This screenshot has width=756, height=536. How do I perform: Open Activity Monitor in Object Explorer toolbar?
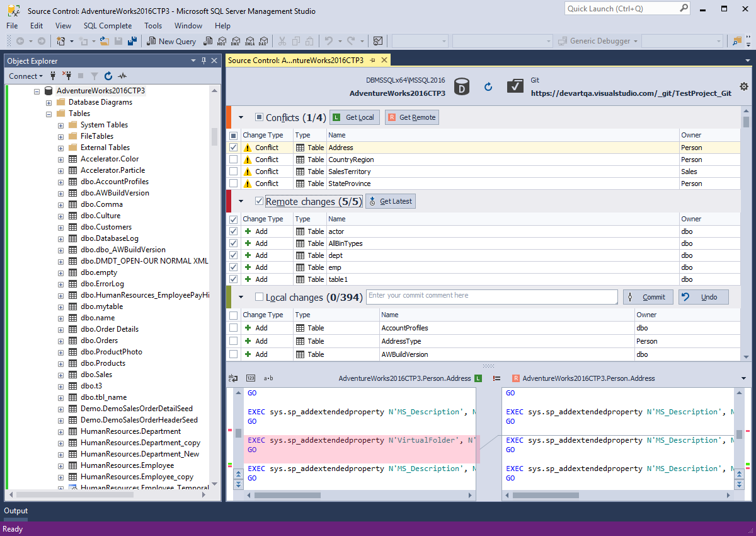[122, 76]
